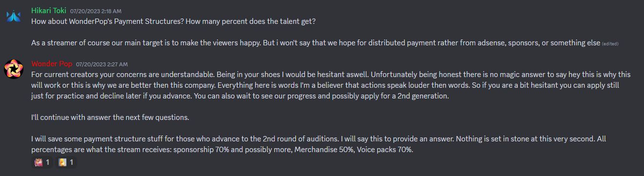Click the Hikari Toki username
The height and width of the screenshot is (176, 644).
(49, 10)
